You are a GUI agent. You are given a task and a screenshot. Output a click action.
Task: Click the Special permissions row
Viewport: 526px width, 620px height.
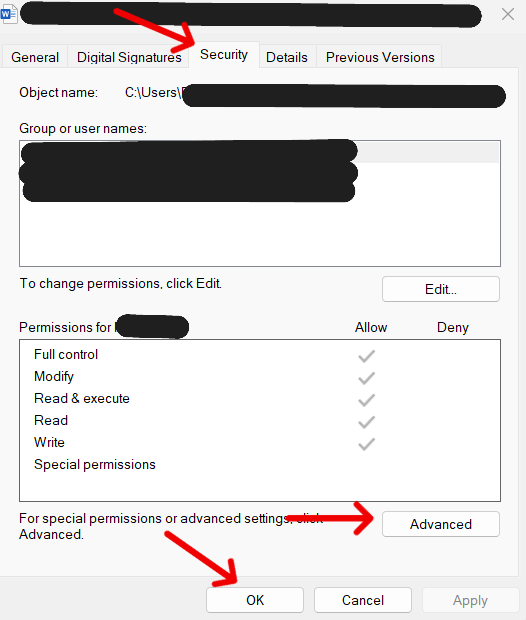tap(95, 464)
